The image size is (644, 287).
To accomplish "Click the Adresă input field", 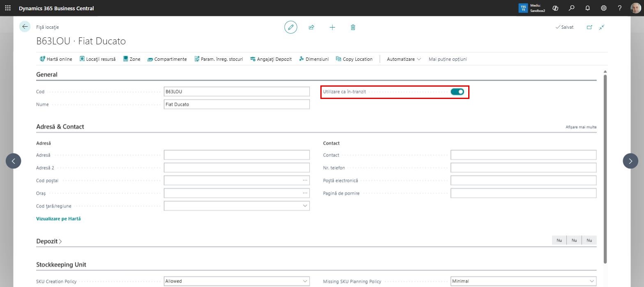I will (x=237, y=155).
